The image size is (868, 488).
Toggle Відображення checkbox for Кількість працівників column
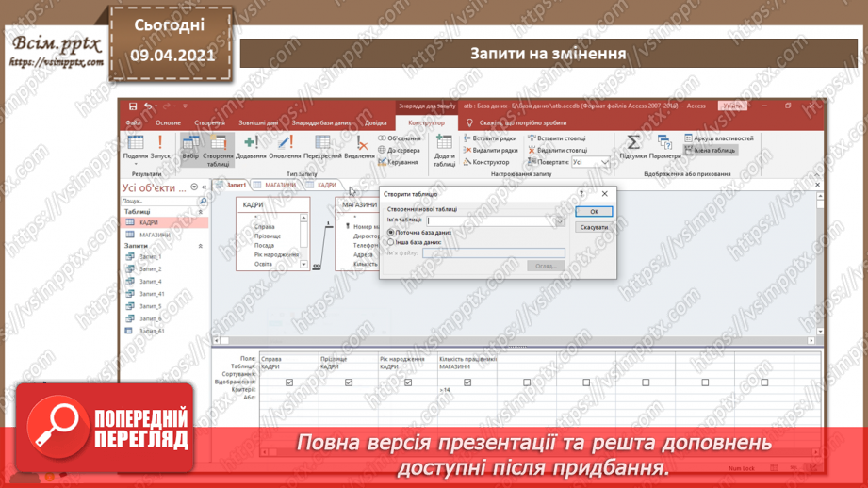[x=467, y=382]
